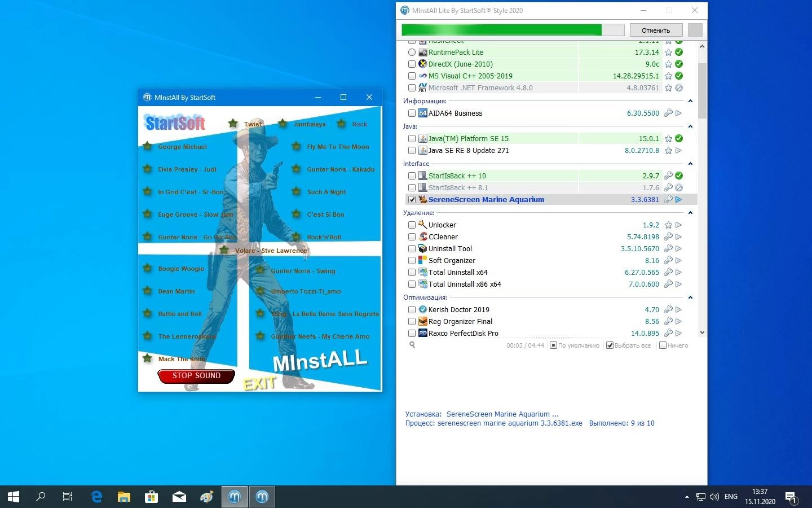
Task: Play Umberto Tozzi-Ti_amo track
Action: [x=306, y=291]
